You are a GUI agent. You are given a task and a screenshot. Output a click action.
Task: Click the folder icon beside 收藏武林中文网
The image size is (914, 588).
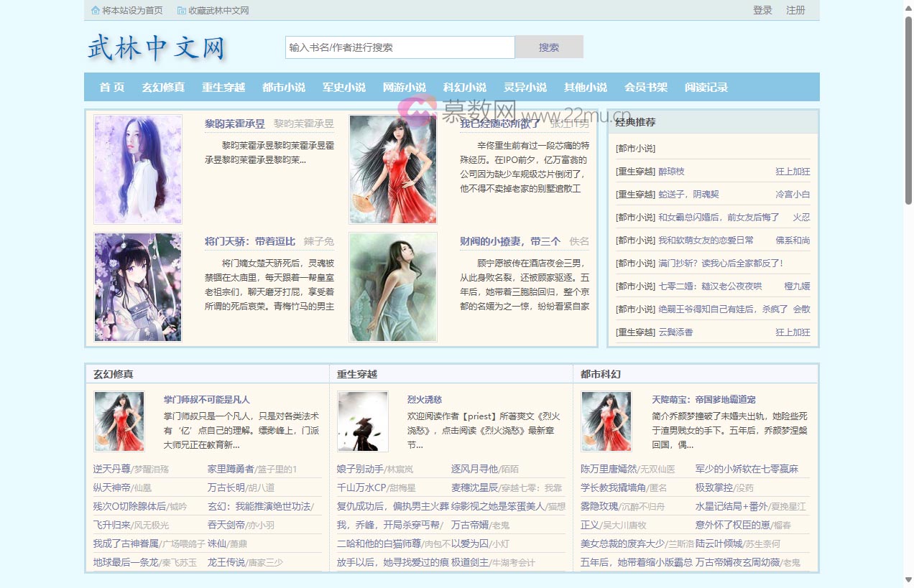click(182, 10)
